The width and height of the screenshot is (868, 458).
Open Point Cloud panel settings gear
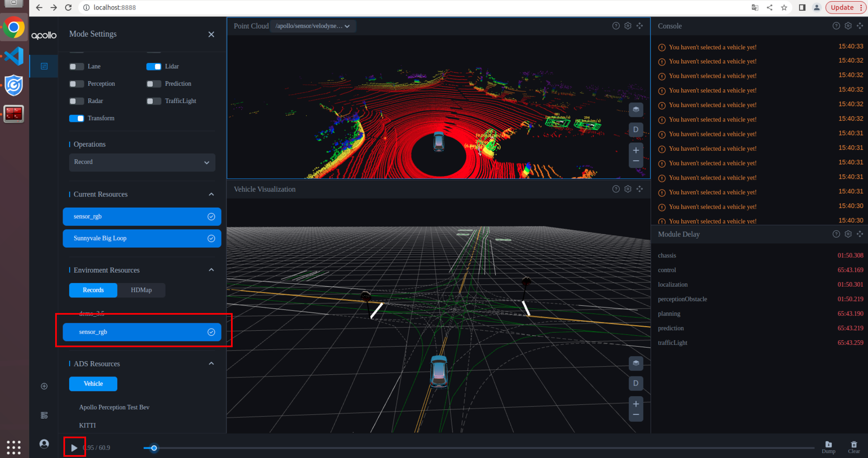(x=628, y=26)
